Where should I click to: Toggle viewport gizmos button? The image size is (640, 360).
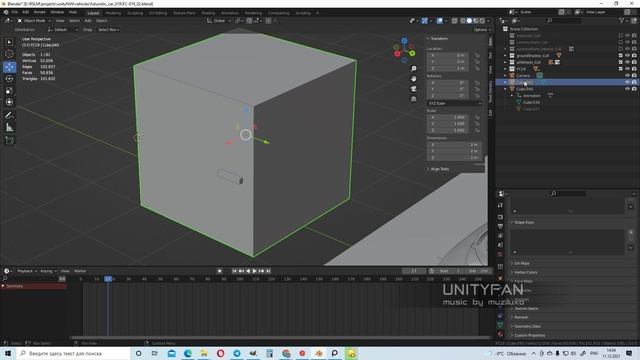click(x=424, y=20)
